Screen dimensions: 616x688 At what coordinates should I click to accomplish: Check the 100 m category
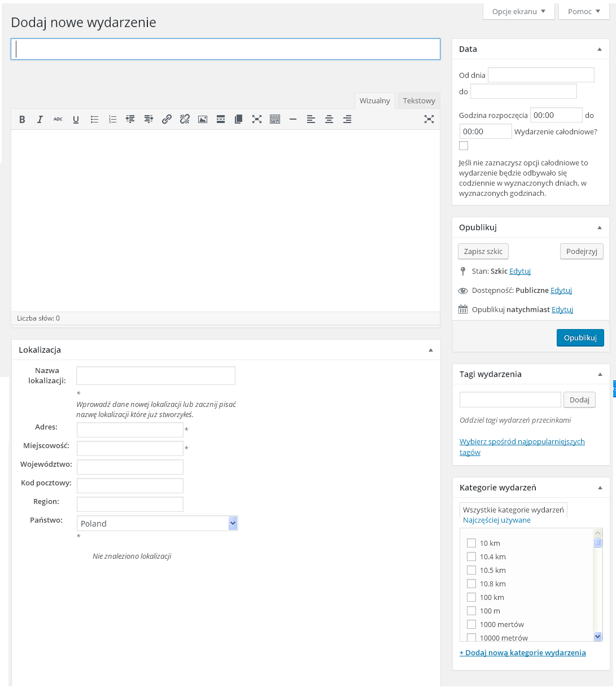pos(471,611)
